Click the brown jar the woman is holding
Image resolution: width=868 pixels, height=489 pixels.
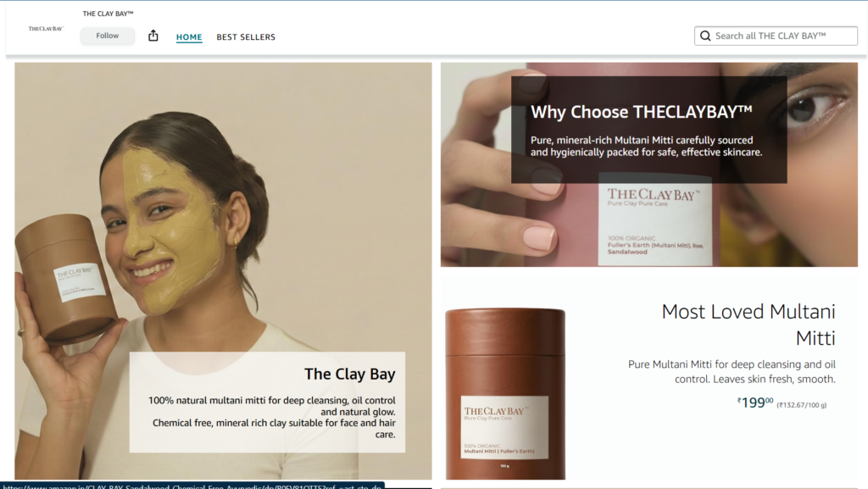pyautogui.click(x=65, y=278)
